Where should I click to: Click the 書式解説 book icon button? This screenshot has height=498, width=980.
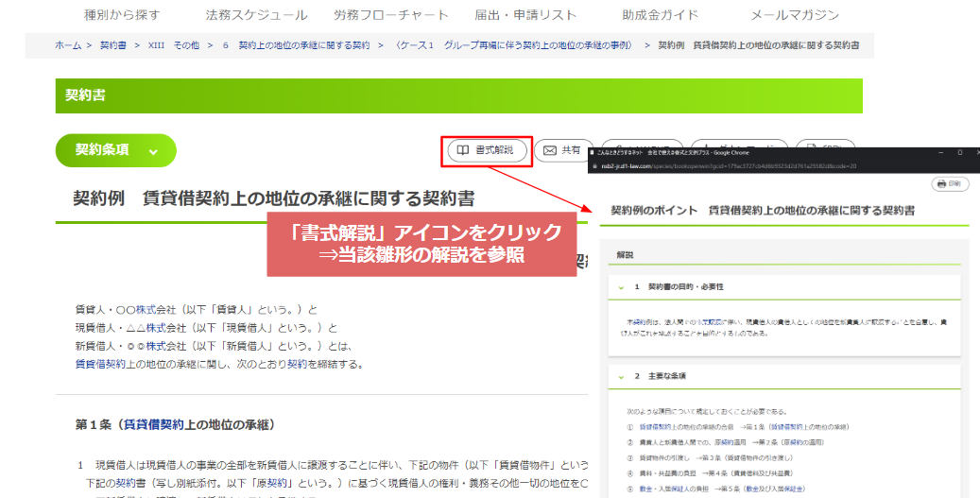[487, 150]
